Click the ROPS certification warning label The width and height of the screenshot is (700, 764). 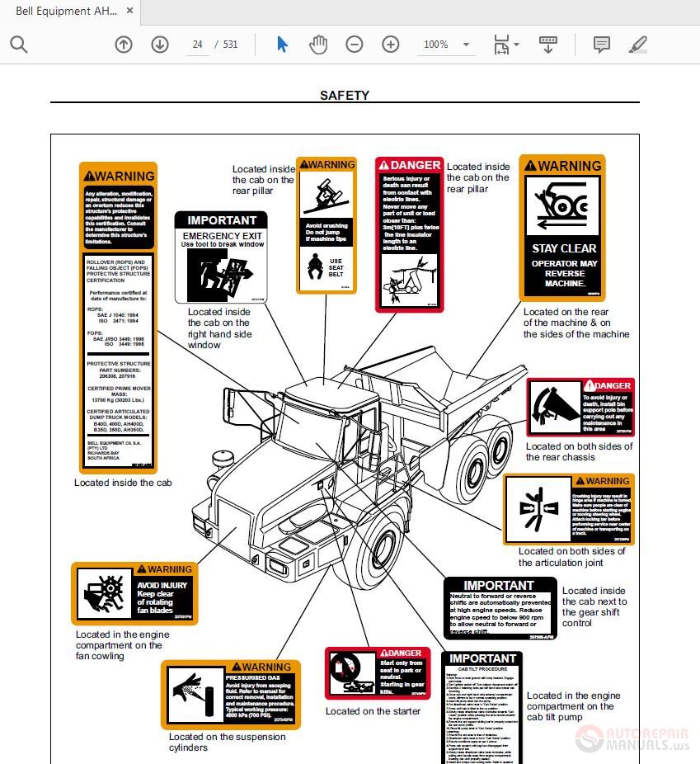[118, 318]
